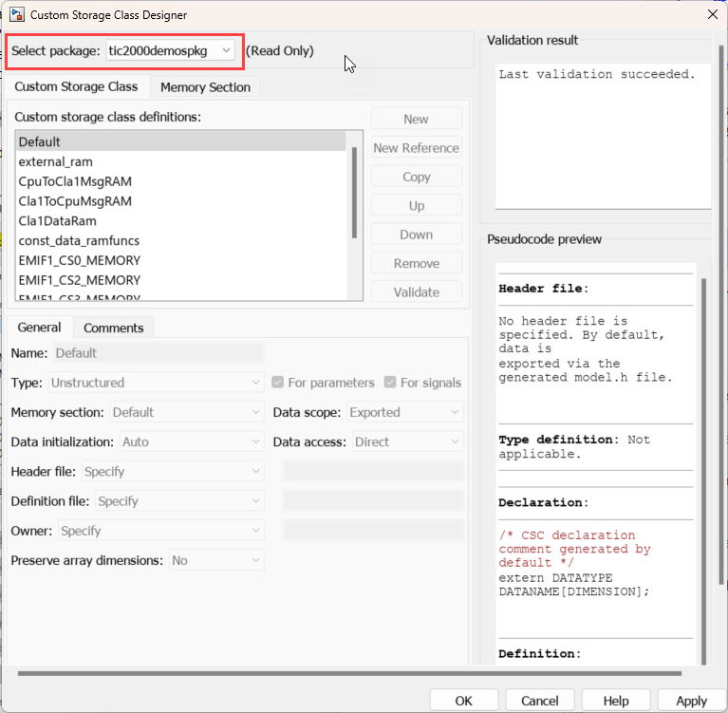728x713 pixels.
Task: Open the Definition file dropdown
Action: tap(180, 501)
